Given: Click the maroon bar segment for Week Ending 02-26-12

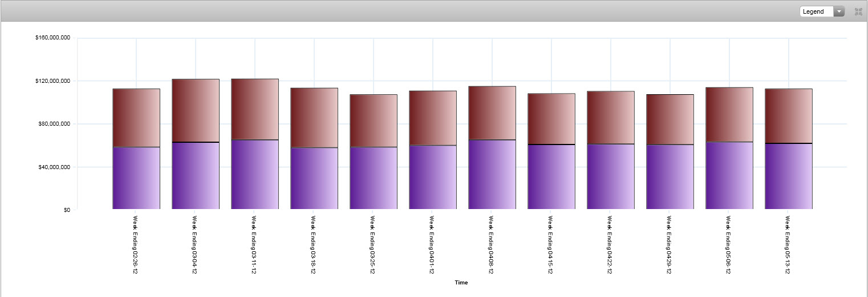Looking at the screenshot, I should (x=136, y=118).
